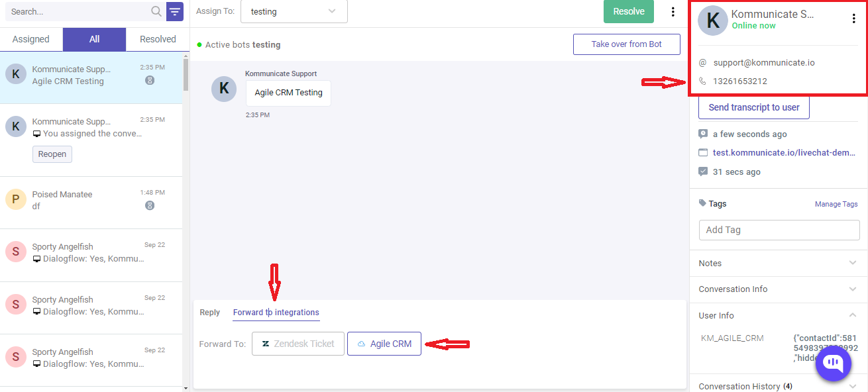Click the green Resolve button
Screen dimensions: 868x392
(x=629, y=11)
